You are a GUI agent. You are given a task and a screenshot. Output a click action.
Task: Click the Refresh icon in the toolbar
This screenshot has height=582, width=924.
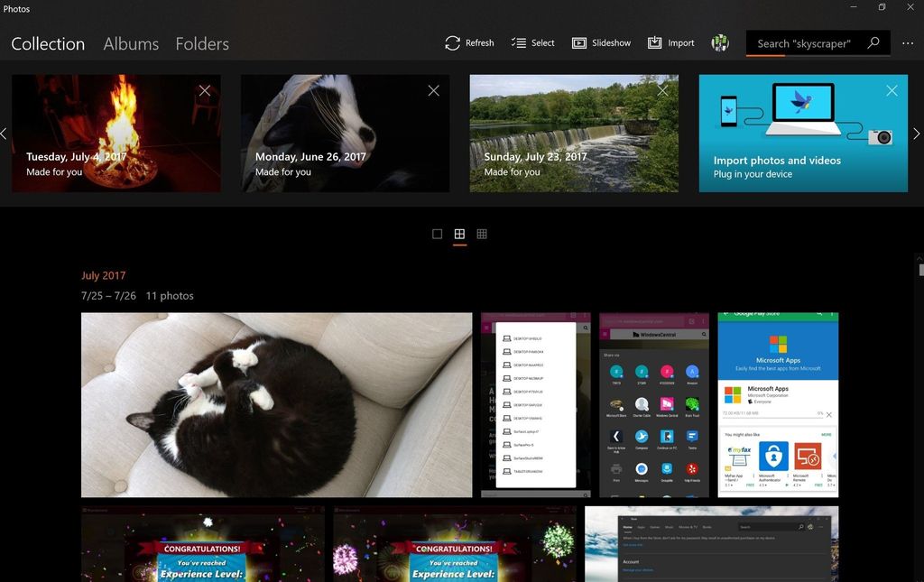click(451, 42)
